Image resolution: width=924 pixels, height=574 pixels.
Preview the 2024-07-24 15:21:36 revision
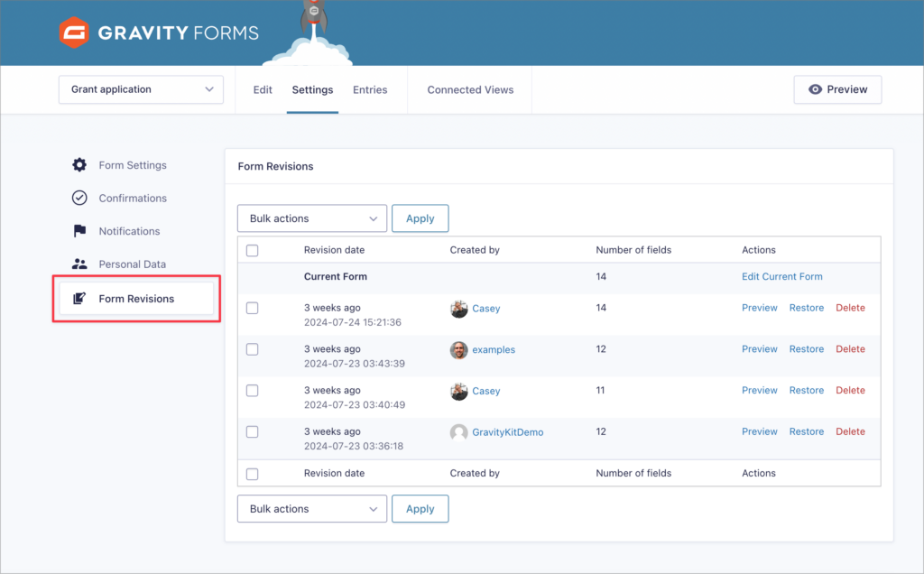[760, 308]
